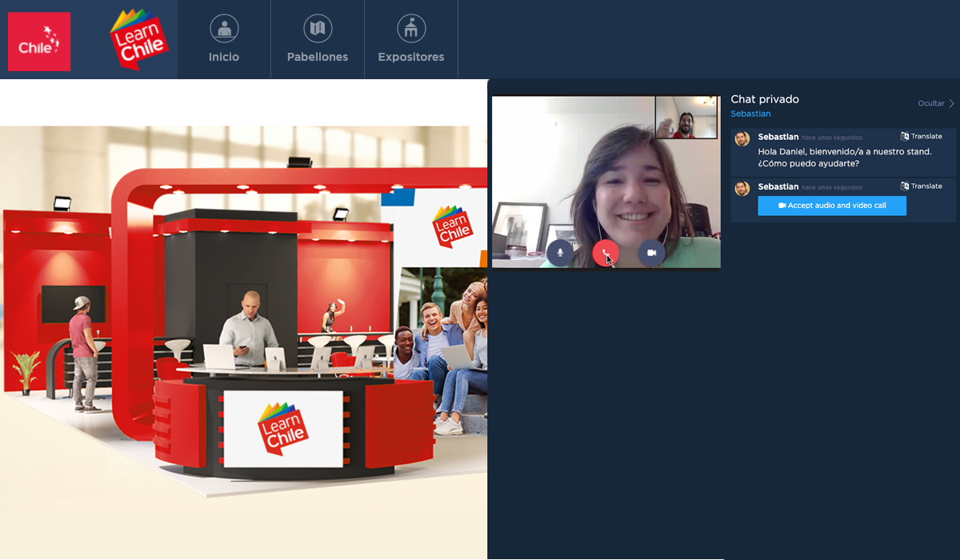Click Sebastian's avatar on the second message
Screen dimensions: 960x560
742,188
